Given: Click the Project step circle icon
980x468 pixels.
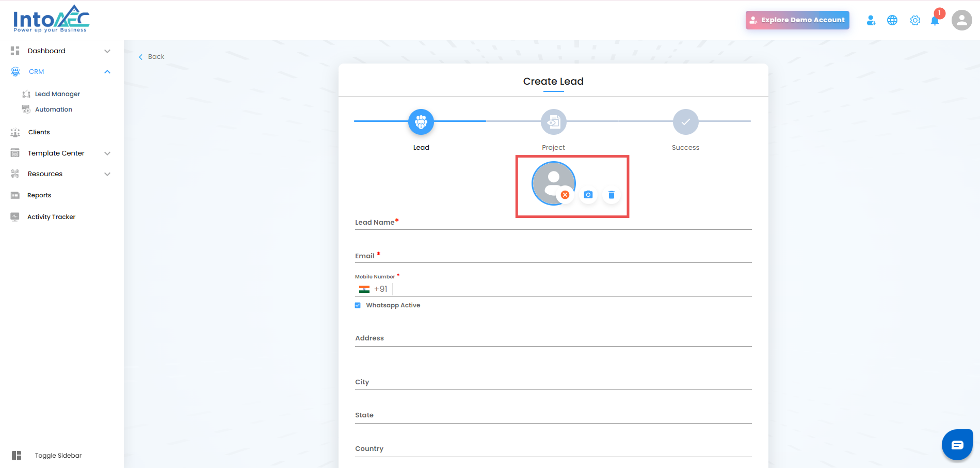Looking at the screenshot, I should 554,122.
